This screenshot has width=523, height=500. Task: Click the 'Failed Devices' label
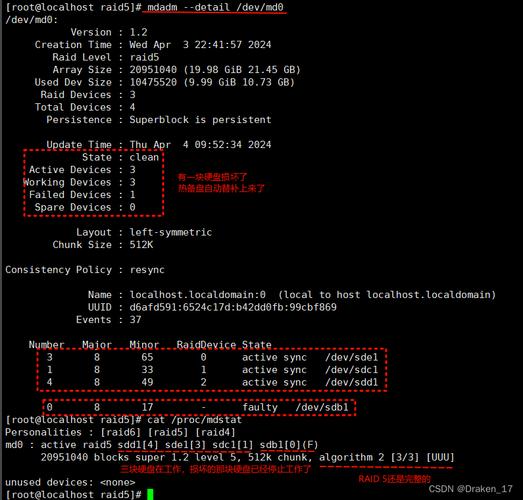tap(70, 195)
